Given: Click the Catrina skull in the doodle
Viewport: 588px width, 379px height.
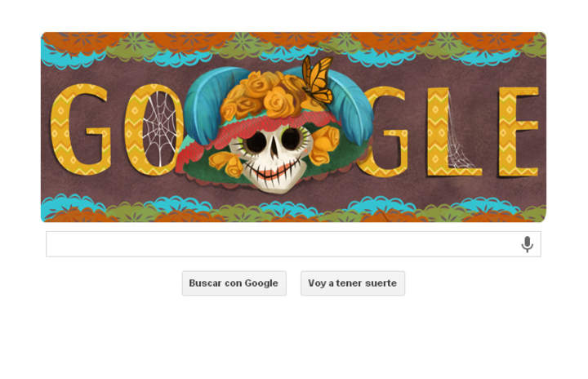Looking at the screenshot, I should click(x=271, y=159).
